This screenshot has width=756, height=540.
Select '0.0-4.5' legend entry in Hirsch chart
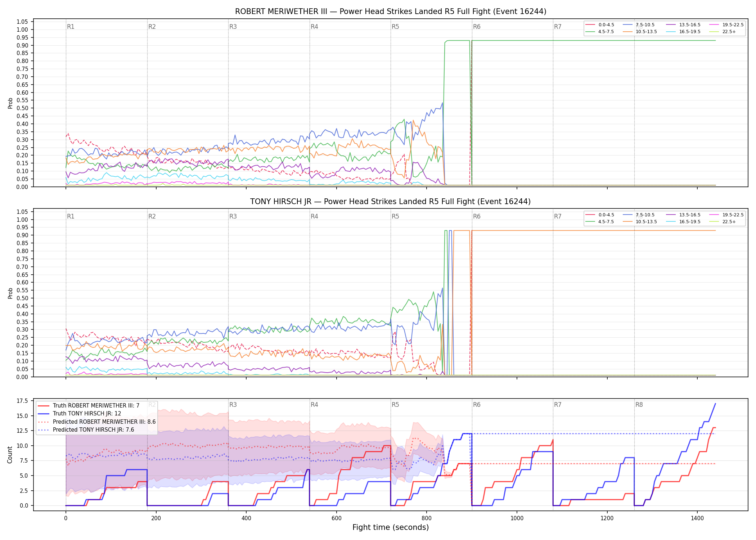pos(600,215)
